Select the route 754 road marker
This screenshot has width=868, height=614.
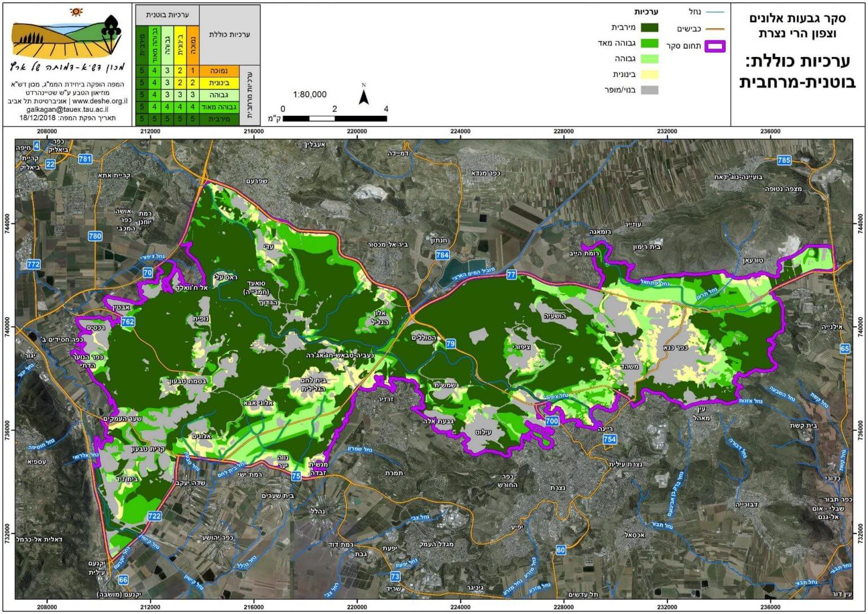tap(610, 439)
